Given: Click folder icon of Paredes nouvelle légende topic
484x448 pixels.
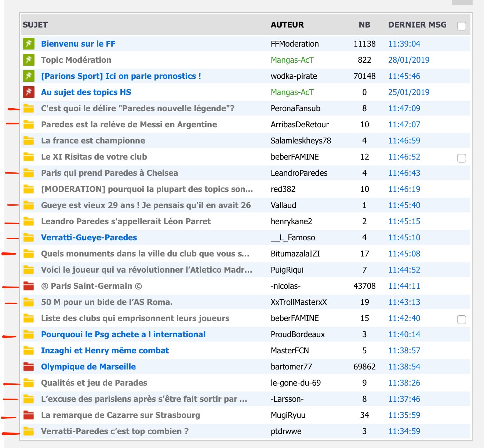Looking at the screenshot, I should coord(29,108).
